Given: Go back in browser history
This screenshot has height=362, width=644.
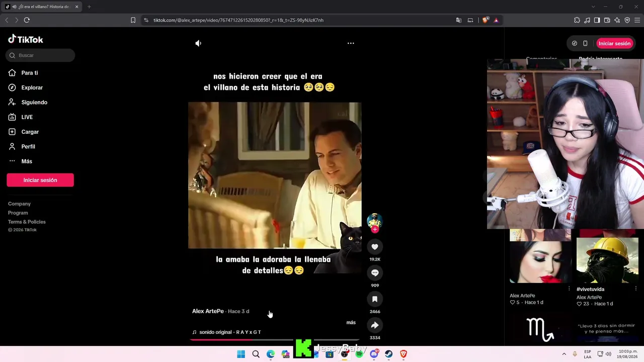Looking at the screenshot, I should [x=7, y=20].
